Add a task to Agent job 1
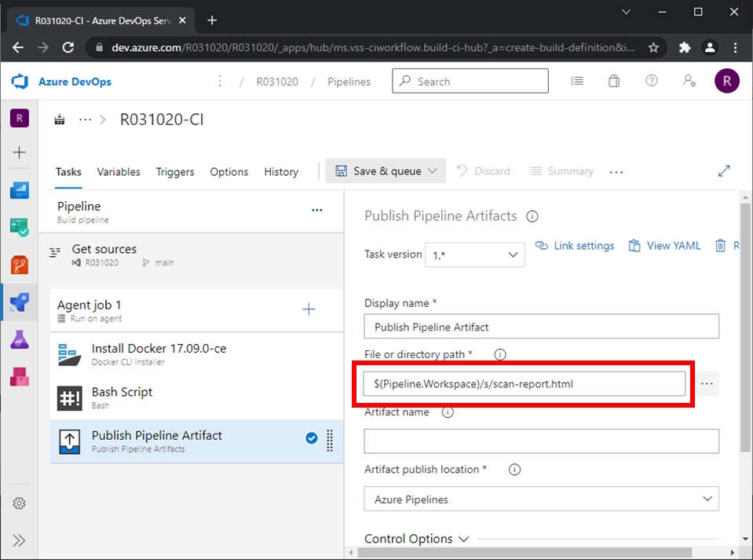The width and height of the screenshot is (753, 560). click(x=309, y=309)
